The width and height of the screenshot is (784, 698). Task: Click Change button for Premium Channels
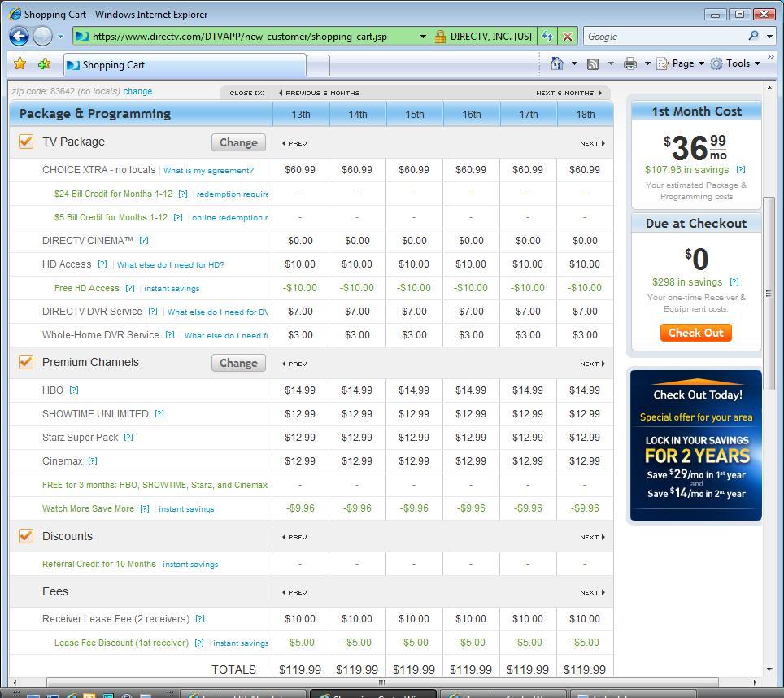238,363
